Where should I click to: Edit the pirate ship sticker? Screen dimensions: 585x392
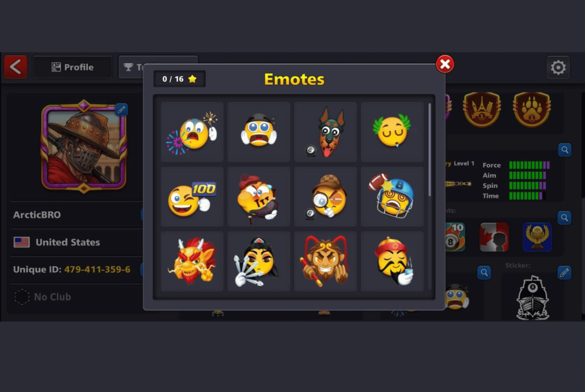[x=564, y=272]
